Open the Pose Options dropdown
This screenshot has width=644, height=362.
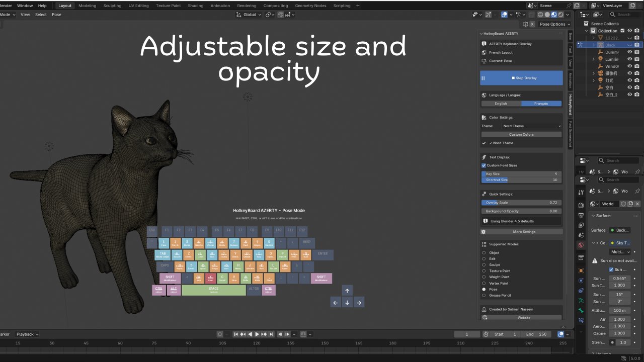554,24
